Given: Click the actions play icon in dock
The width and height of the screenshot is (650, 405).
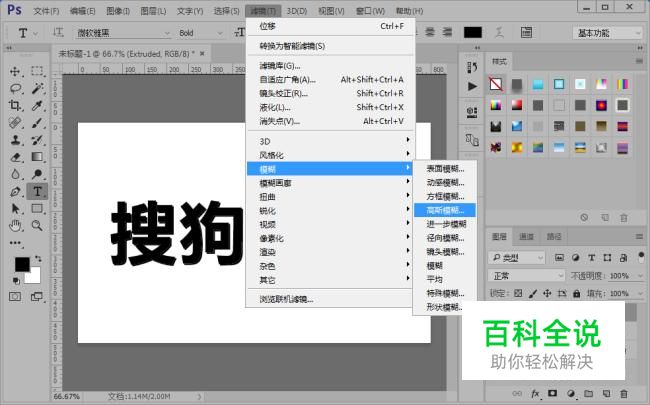Looking at the screenshot, I should (x=472, y=86).
